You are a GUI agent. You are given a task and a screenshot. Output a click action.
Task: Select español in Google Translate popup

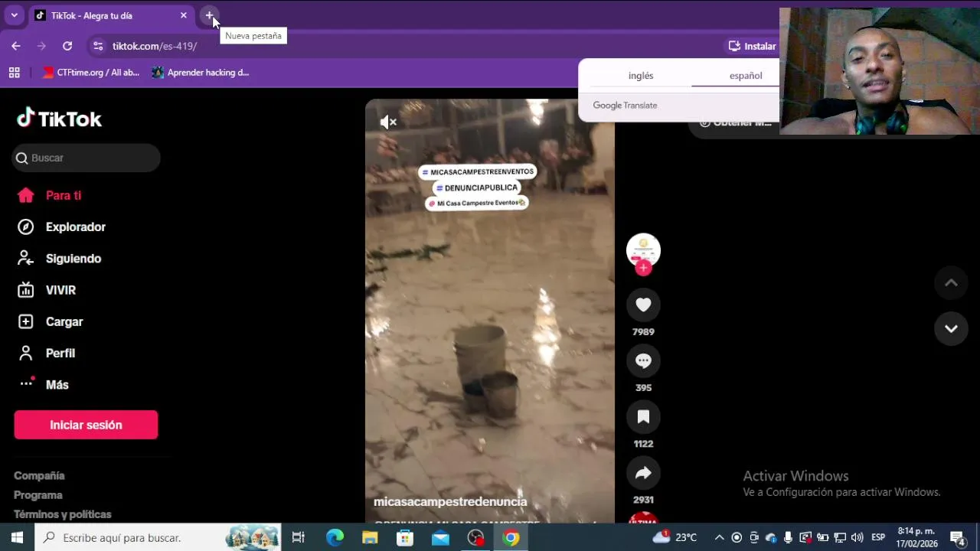[745, 76]
